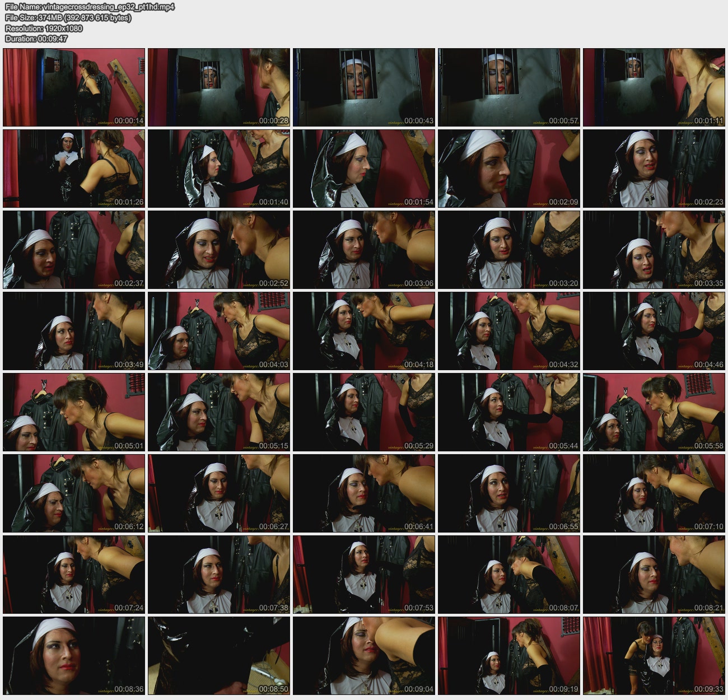Open the frame marked 00:01:11
Image resolution: width=728 pixels, height=700 pixels.
coord(654,87)
